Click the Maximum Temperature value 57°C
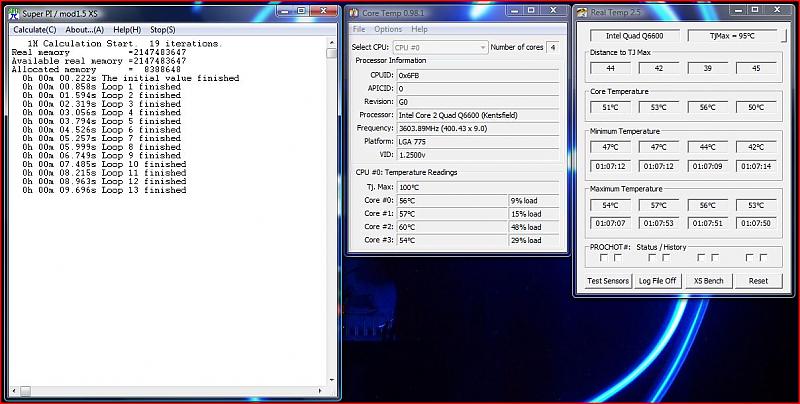The height and width of the screenshot is (404, 800). [x=659, y=206]
